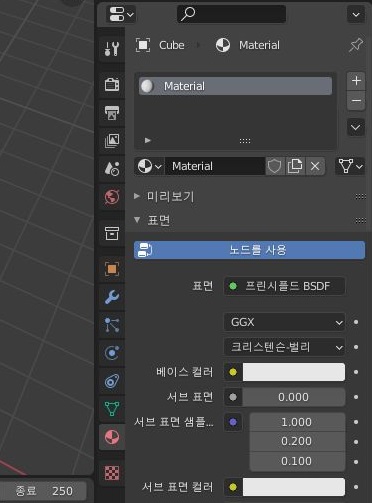Click the 서브 표면 0.000 slider
372x503 pixels.
pos(294,397)
